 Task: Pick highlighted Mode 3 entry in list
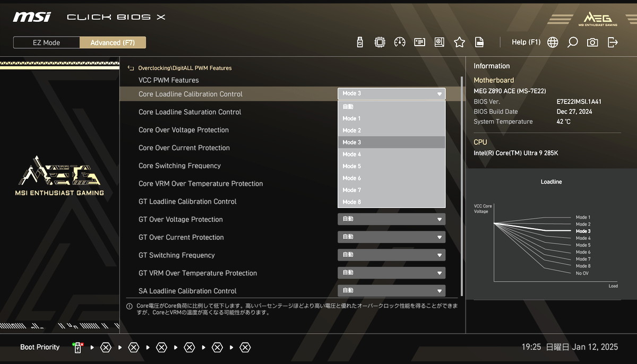392,142
